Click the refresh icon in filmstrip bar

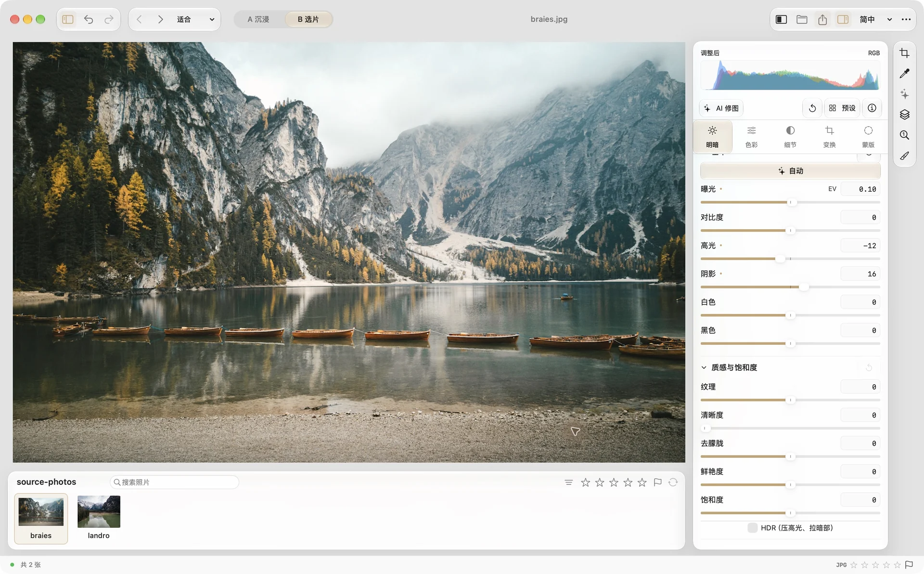pyautogui.click(x=673, y=482)
